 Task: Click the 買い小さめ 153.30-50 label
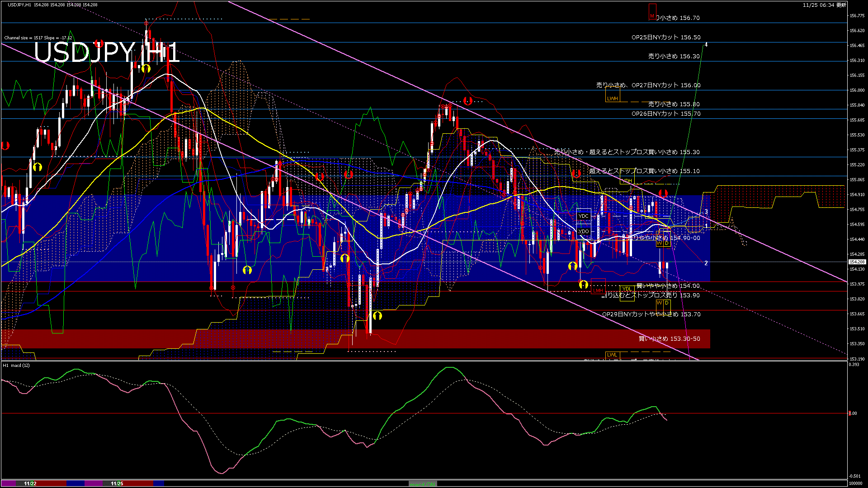point(669,339)
